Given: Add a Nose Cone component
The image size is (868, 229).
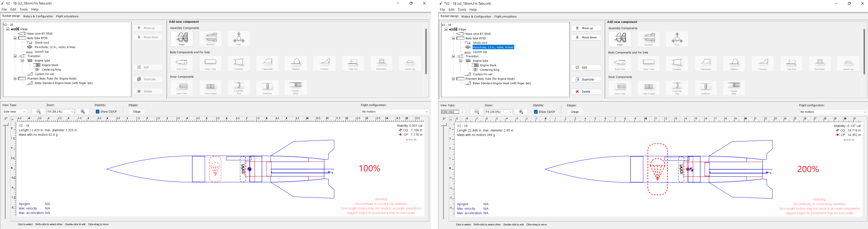Looking at the screenshot, I should tap(182, 63).
